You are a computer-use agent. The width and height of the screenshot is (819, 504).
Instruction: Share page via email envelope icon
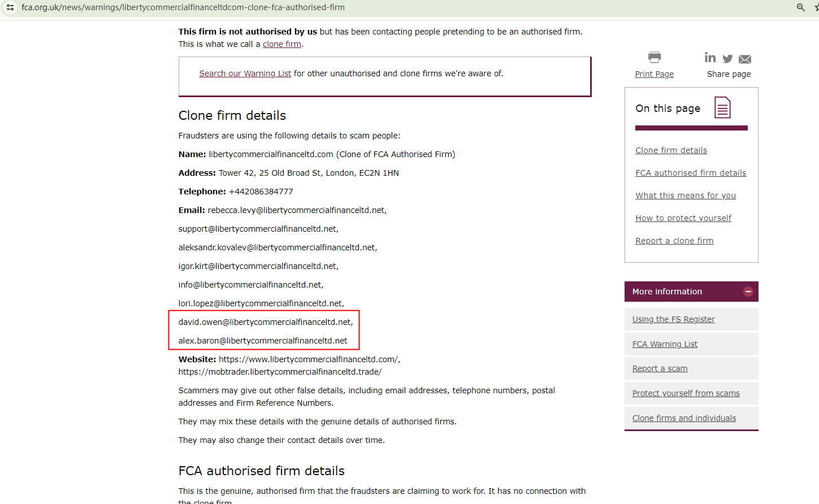(745, 59)
